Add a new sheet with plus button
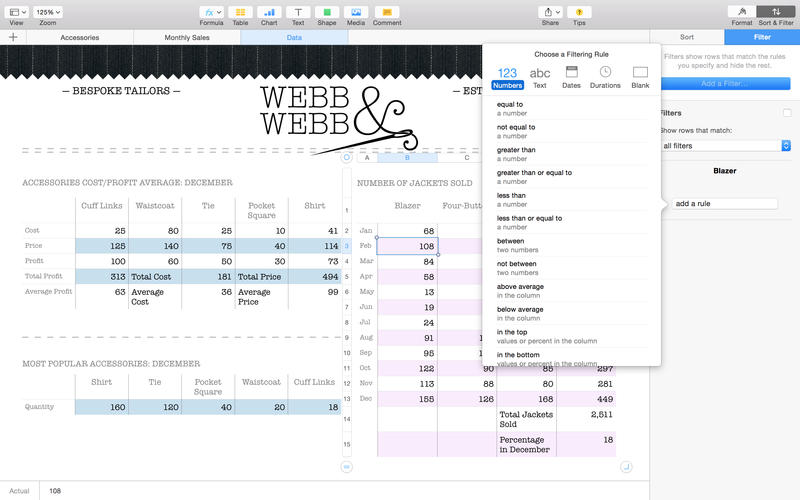The height and width of the screenshot is (500, 800). click(x=13, y=37)
